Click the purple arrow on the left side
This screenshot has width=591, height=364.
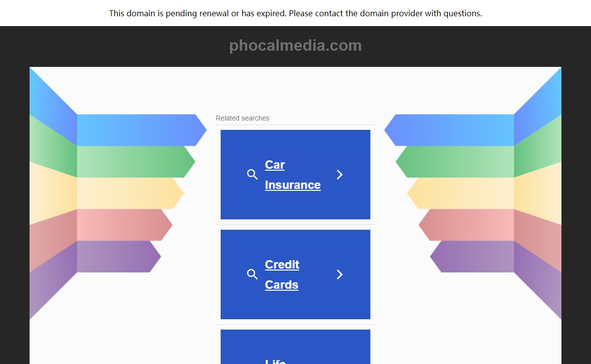point(119,256)
